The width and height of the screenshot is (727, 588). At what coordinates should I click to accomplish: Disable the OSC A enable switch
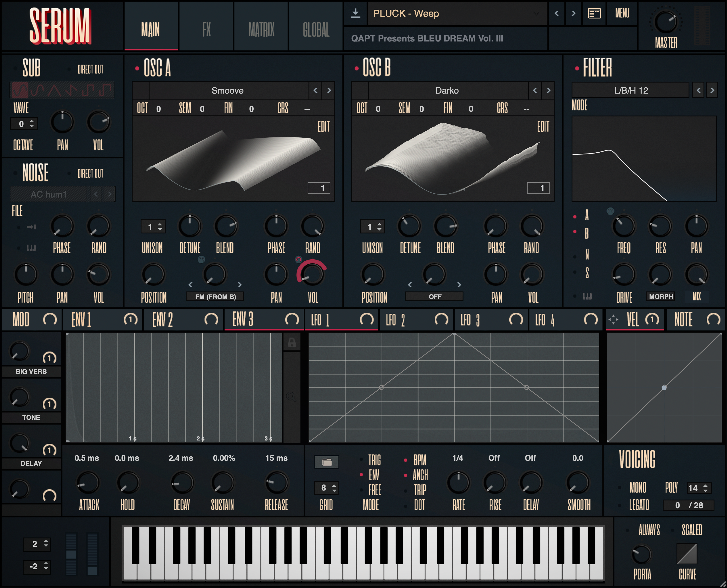[x=137, y=68]
